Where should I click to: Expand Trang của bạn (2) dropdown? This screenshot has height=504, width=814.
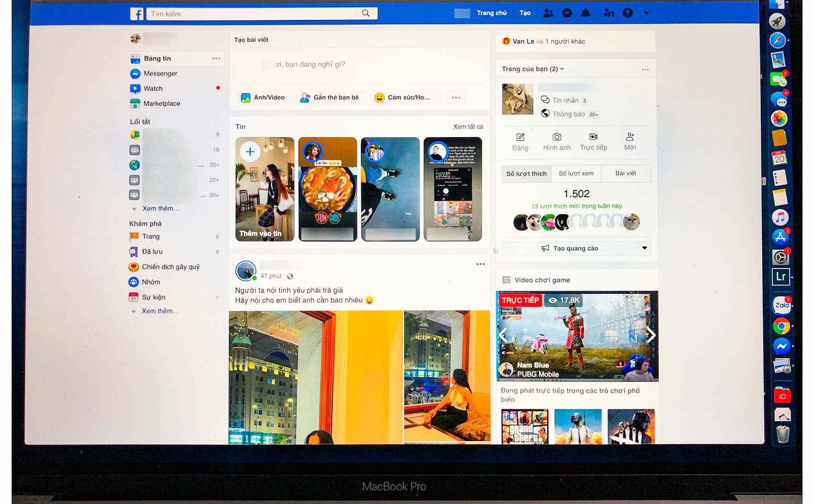point(562,69)
